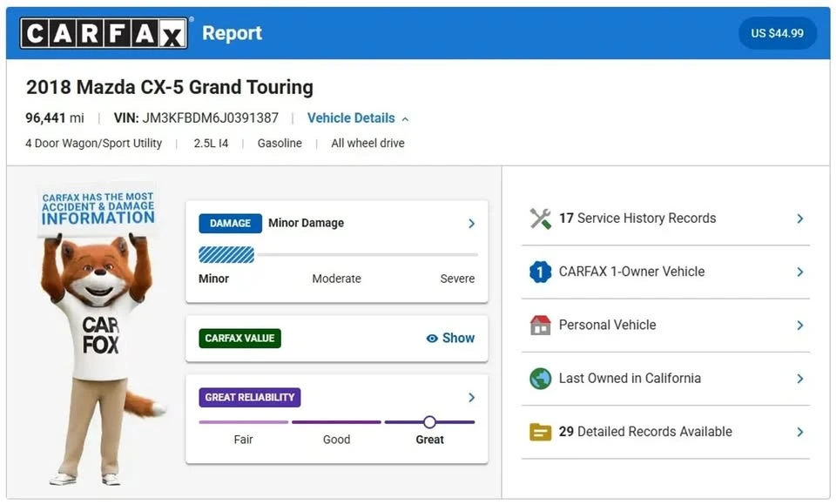Viewport: 836px width, 504px height.
Task: Click the Great reliability label
Action: pyautogui.click(x=429, y=440)
